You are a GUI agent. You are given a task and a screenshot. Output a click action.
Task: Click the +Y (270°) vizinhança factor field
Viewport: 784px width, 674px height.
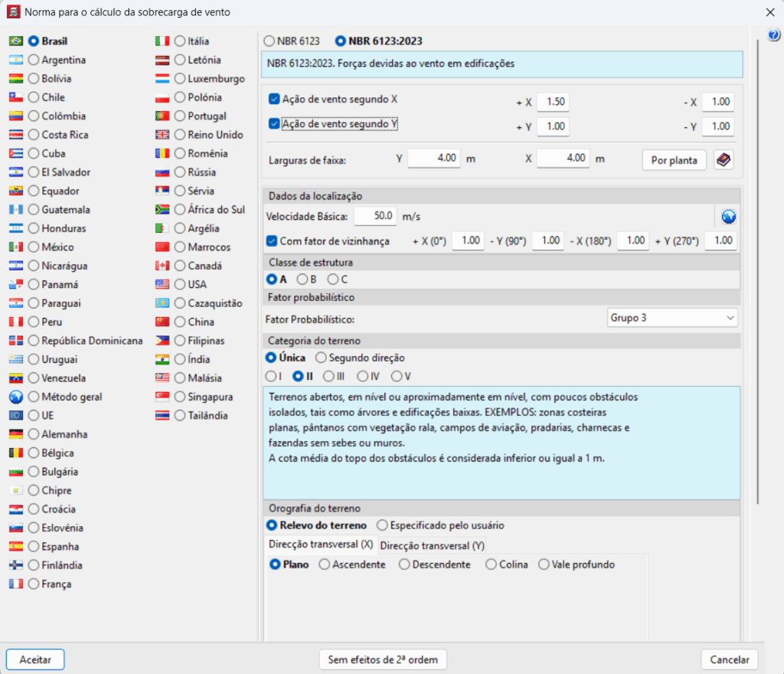coord(720,241)
